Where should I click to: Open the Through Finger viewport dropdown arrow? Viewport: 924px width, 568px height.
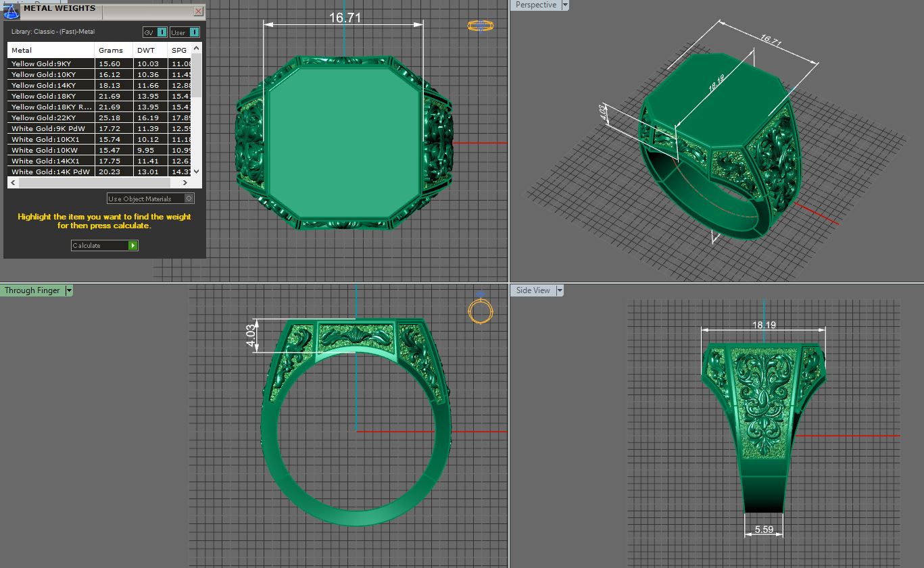click(69, 290)
